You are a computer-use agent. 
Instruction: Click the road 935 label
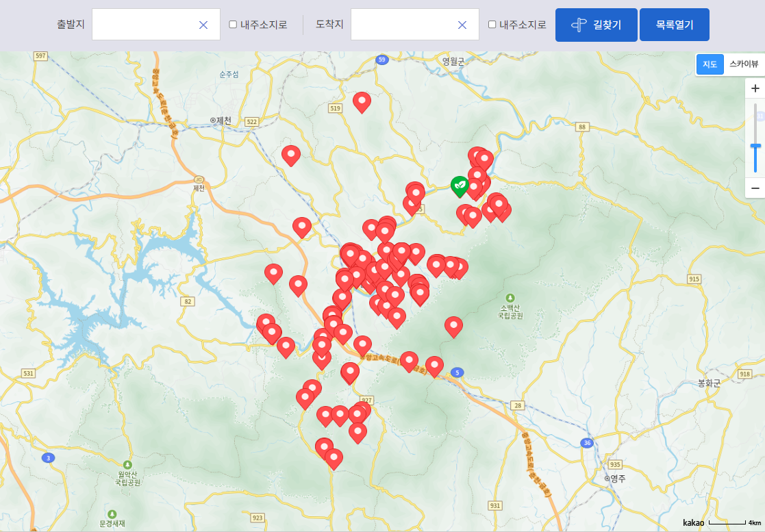[615, 464]
